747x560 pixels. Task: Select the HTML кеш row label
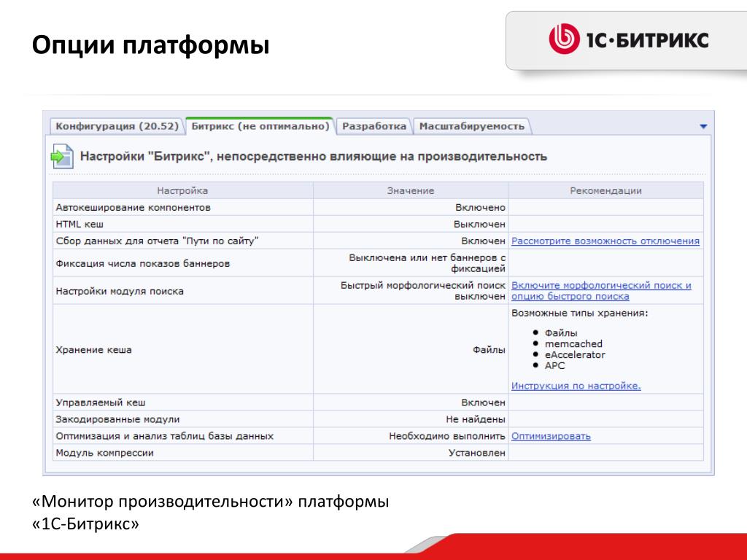click(80, 225)
